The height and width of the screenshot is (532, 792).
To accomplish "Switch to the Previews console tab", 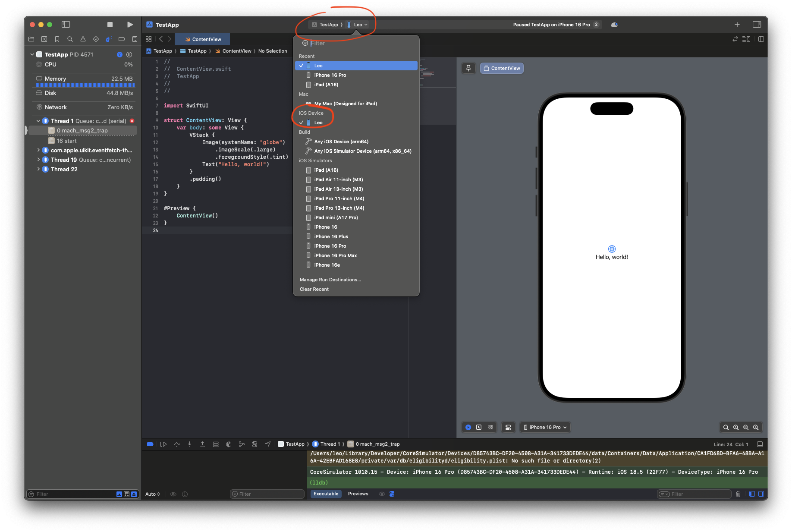I will click(358, 494).
